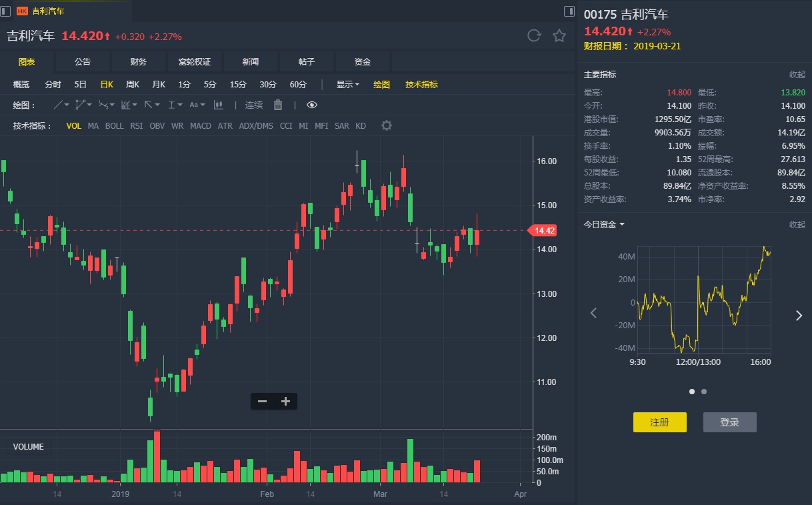Delete drawings with the trash icon
This screenshot has width=812, height=505.
[278, 105]
